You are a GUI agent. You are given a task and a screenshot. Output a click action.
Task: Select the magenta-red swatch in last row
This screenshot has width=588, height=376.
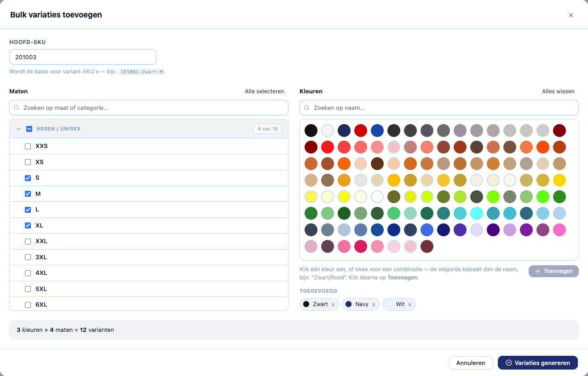(361, 246)
